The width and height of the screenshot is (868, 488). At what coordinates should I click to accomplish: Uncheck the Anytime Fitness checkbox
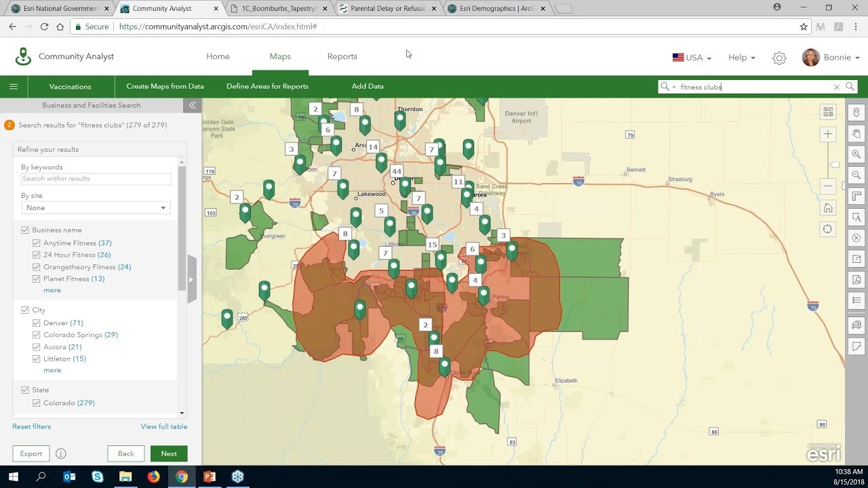(x=37, y=243)
